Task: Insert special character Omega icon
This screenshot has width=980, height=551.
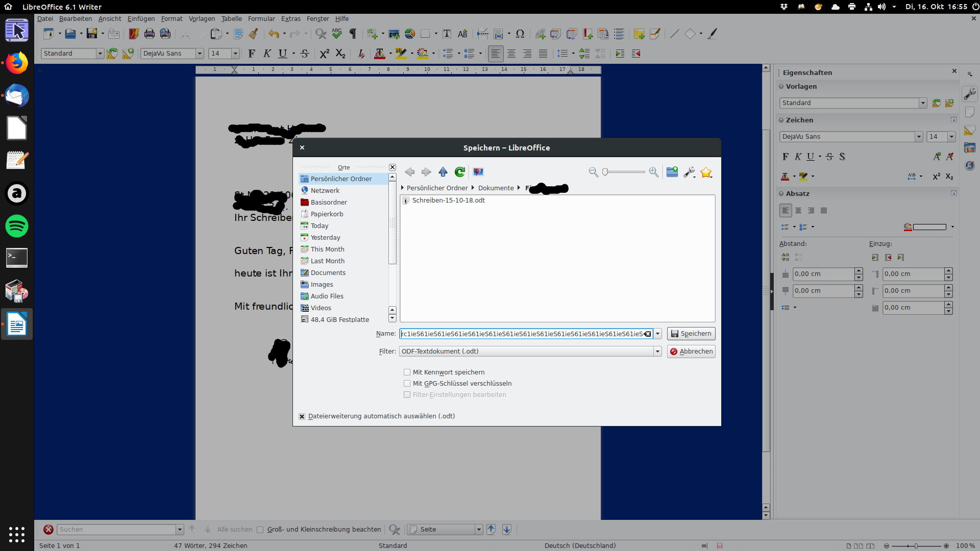Action: coord(520,34)
